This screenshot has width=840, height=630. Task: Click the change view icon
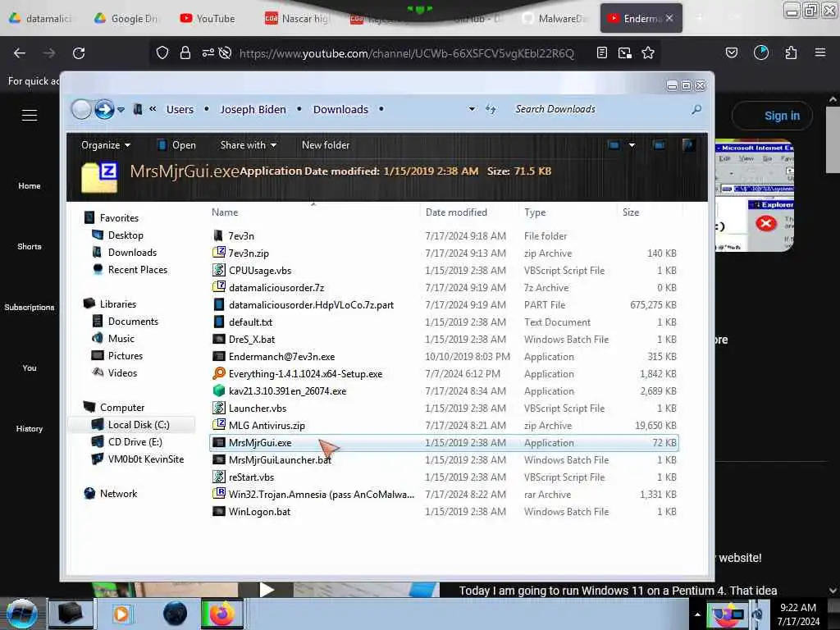[614, 145]
